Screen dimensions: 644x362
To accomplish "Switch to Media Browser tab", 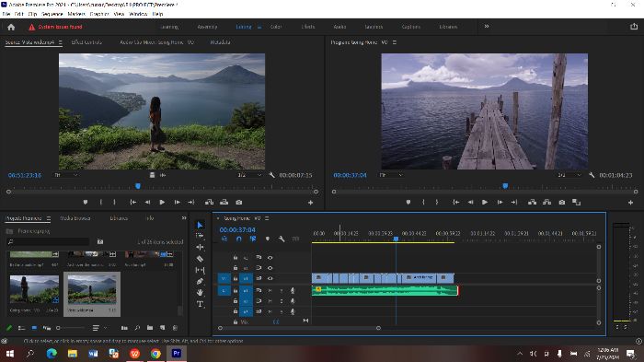I will (75, 218).
